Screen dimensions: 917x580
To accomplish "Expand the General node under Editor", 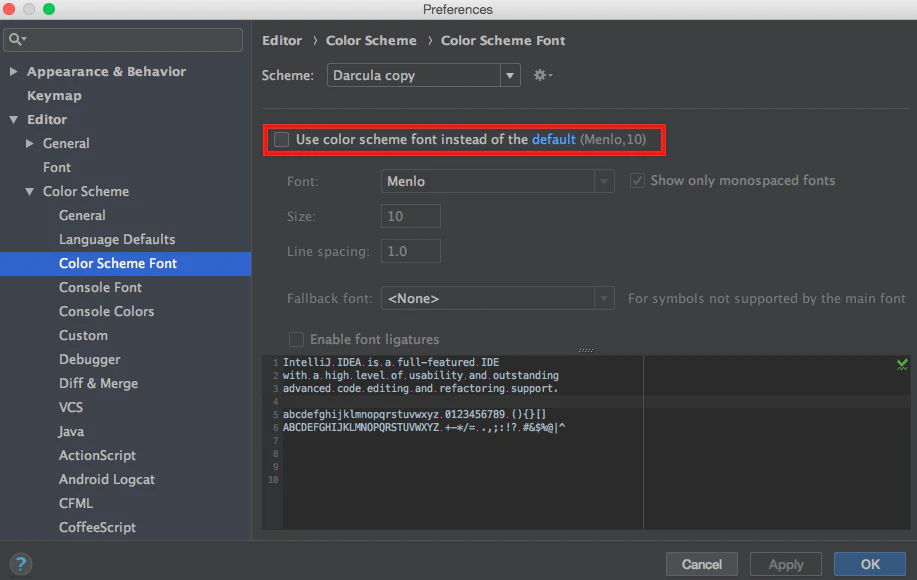I will click(29, 143).
